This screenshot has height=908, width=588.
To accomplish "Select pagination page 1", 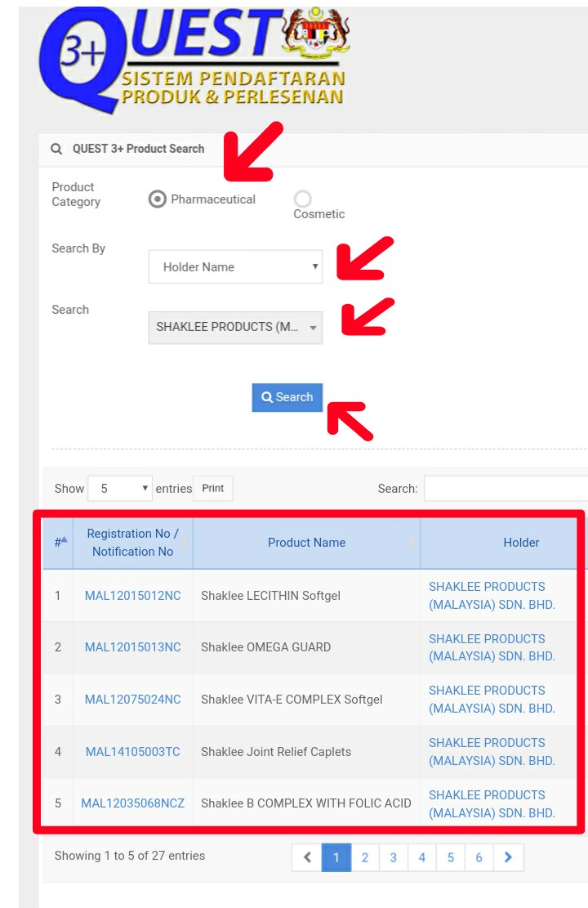I will pos(336,857).
